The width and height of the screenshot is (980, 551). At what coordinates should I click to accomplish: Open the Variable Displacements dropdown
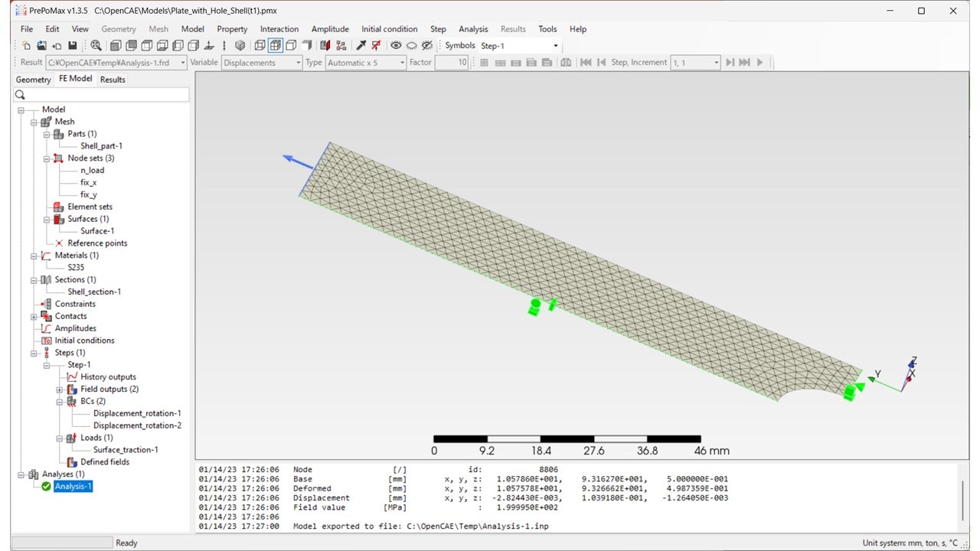point(263,63)
